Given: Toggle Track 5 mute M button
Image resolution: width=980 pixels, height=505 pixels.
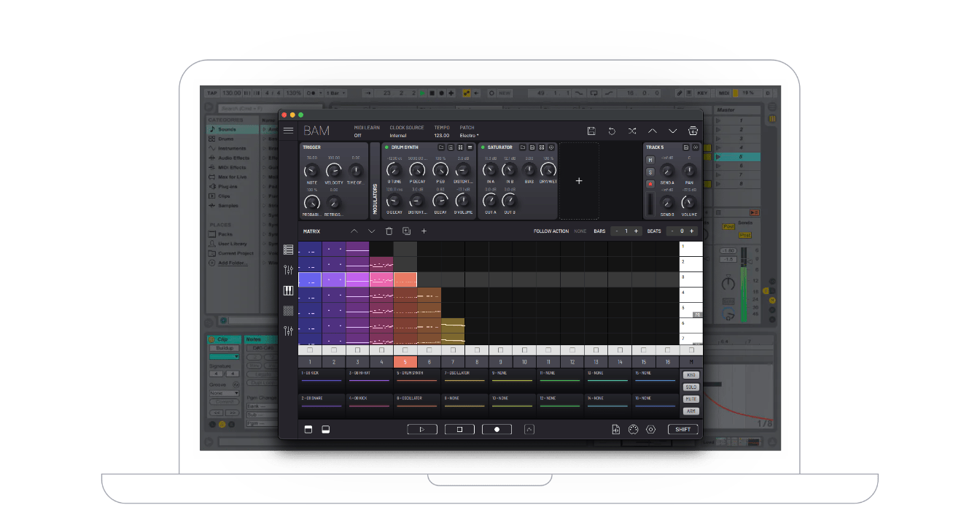Looking at the screenshot, I should [x=650, y=160].
